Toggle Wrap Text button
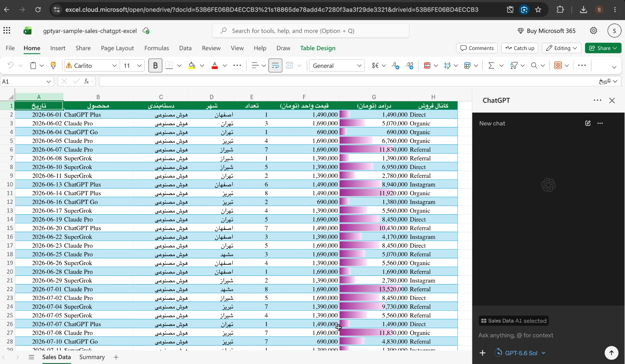 coord(275,66)
